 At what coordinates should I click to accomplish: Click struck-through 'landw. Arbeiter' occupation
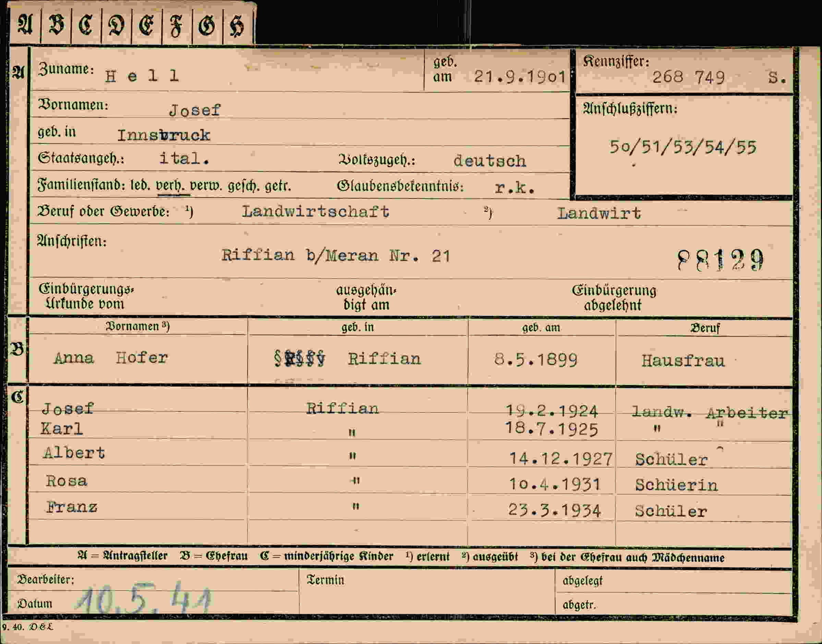710,412
